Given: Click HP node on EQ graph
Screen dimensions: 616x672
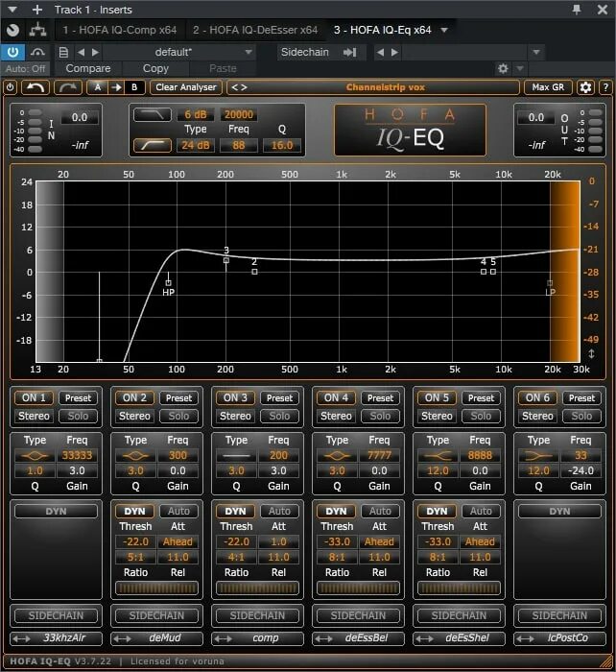Looking at the screenshot, I should pos(168,283).
